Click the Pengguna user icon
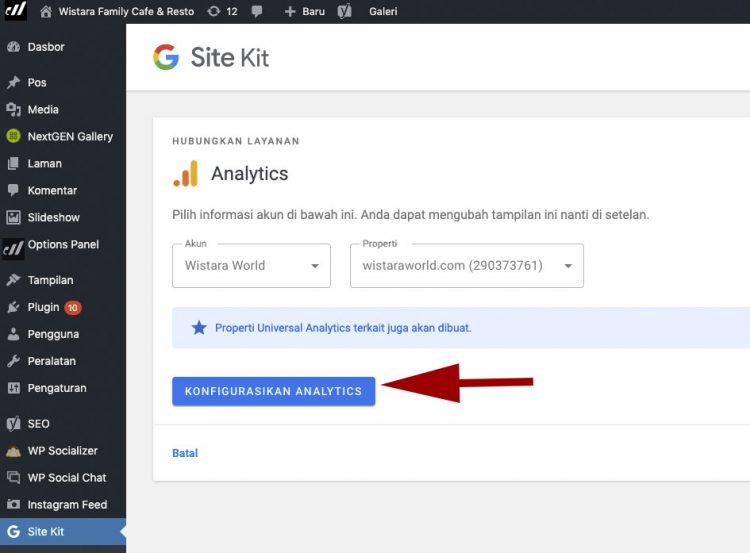 pos(13,334)
